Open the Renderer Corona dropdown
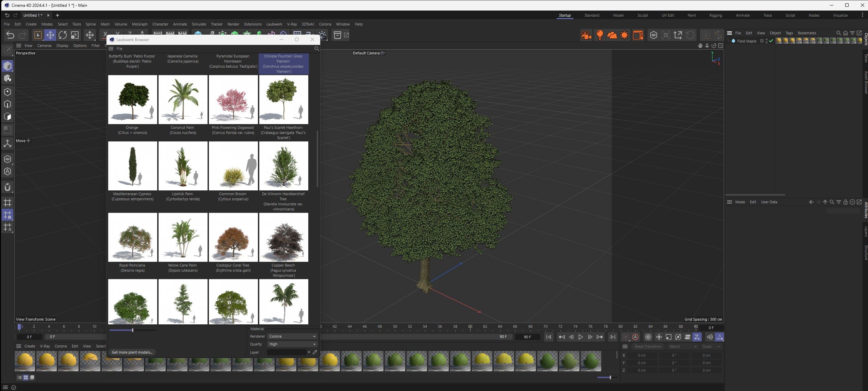The width and height of the screenshot is (868, 391). (x=292, y=336)
